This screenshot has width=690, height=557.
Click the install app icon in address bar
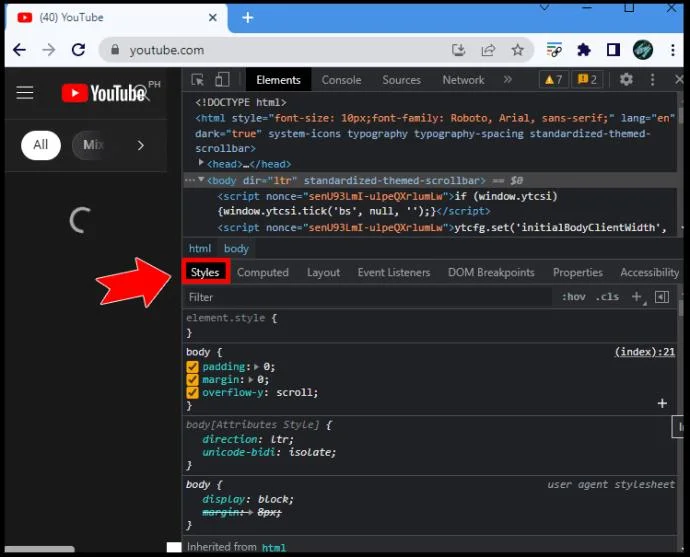[x=459, y=50]
